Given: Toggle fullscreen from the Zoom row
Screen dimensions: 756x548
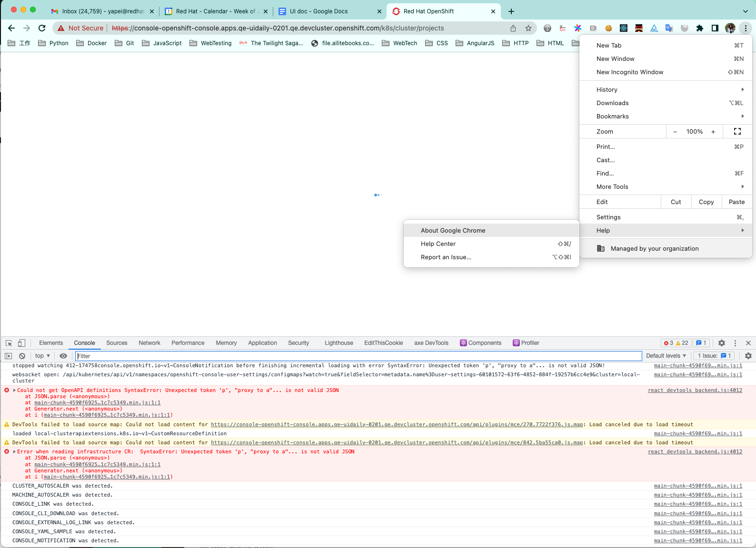Looking at the screenshot, I should pos(737,131).
